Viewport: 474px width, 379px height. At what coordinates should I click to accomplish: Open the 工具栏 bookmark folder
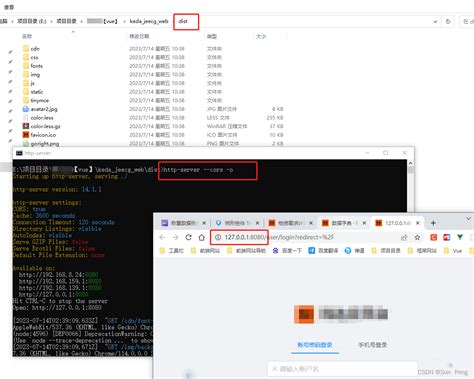(x=172, y=251)
